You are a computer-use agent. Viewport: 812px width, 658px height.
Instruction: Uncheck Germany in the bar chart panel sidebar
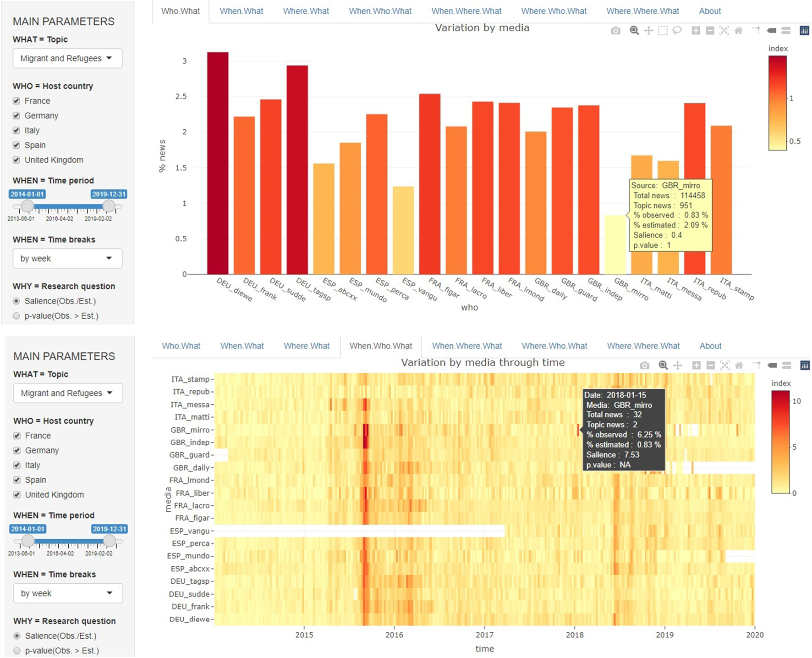tap(16, 116)
